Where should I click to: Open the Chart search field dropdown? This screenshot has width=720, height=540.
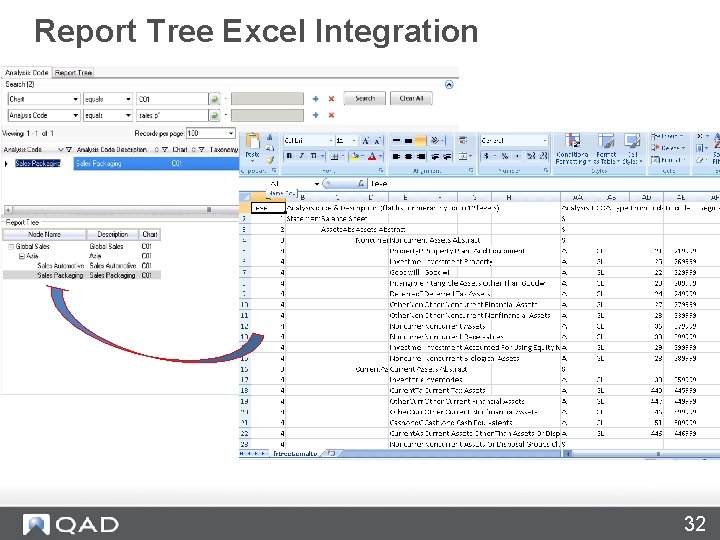click(76, 99)
